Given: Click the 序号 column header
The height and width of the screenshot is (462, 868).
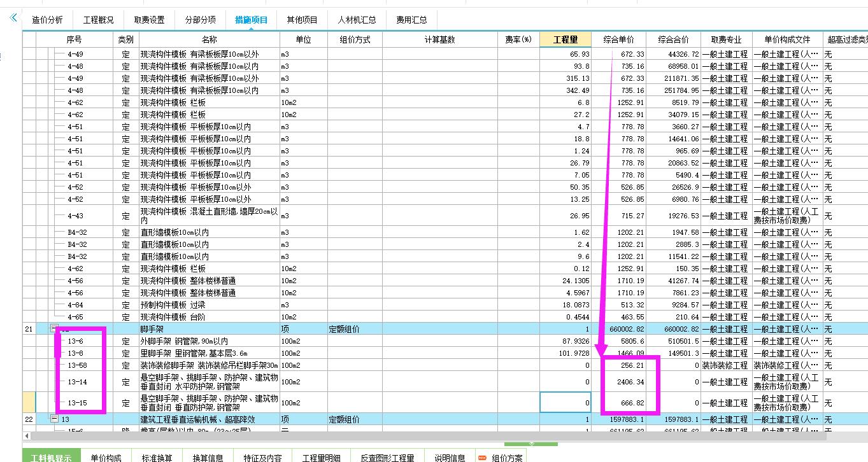Looking at the screenshot, I should (x=75, y=39).
